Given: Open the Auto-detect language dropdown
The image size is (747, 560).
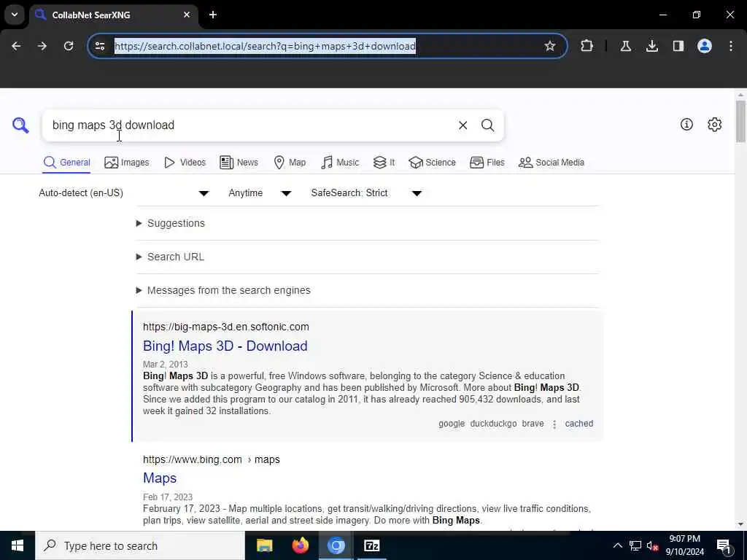Looking at the screenshot, I should pyautogui.click(x=124, y=192).
